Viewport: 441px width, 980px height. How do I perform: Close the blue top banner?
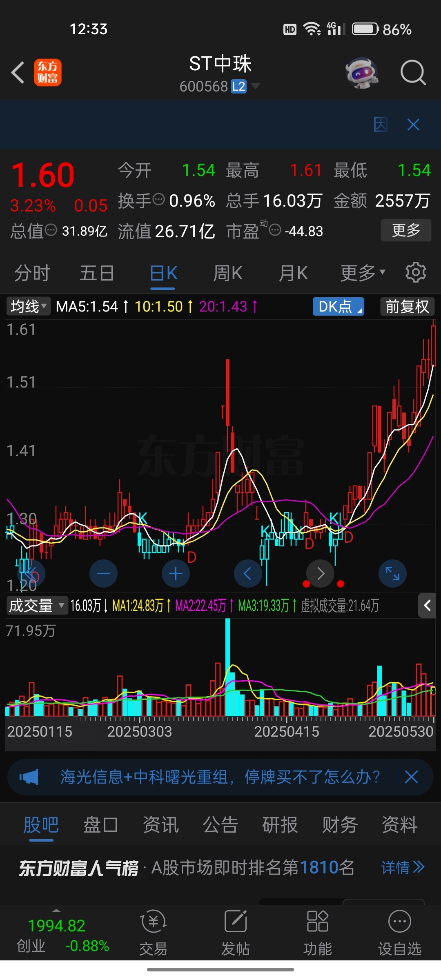[413, 125]
